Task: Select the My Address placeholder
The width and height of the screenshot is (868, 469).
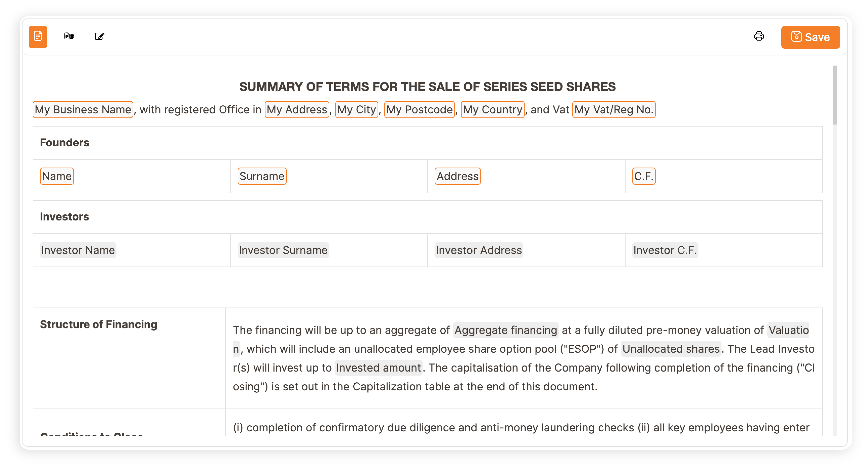Action: (297, 110)
